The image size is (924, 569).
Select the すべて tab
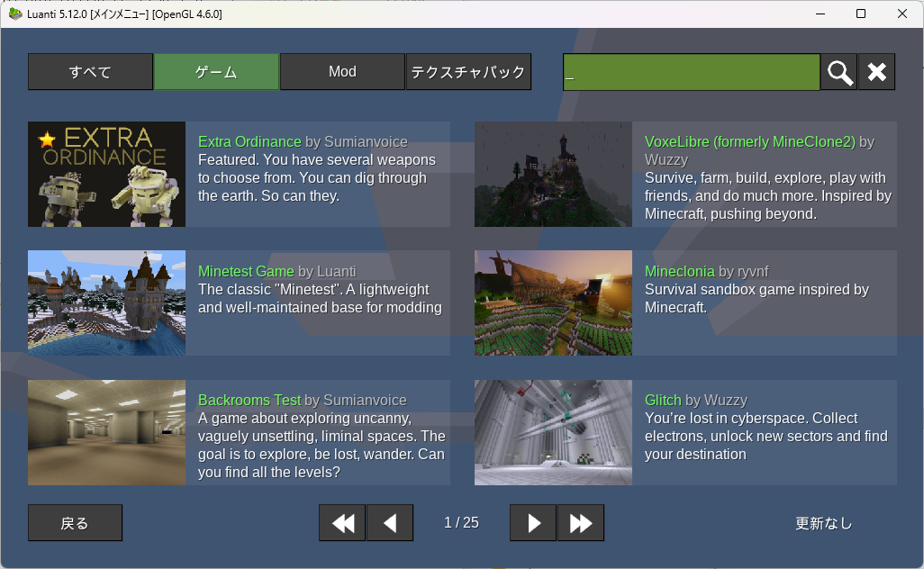[90, 72]
